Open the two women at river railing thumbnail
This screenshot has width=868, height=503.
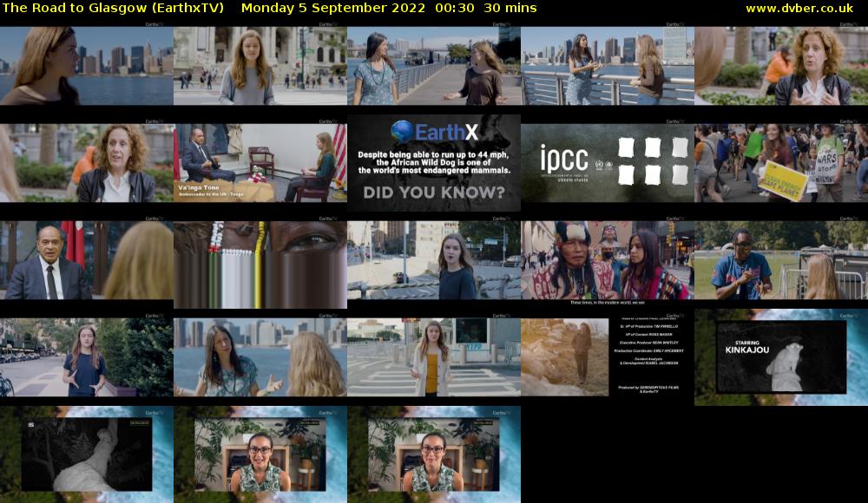click(608, 66)
